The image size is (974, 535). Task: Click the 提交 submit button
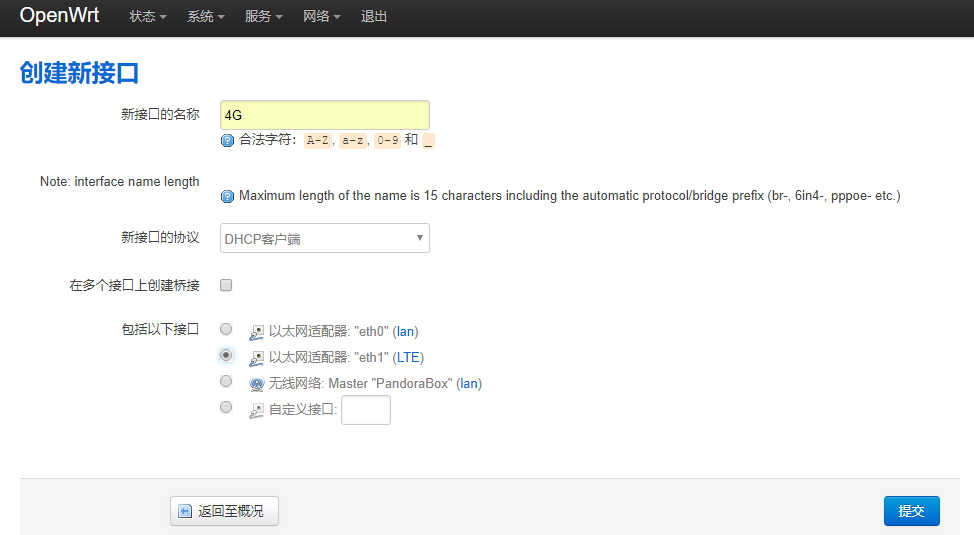(911, 511)
